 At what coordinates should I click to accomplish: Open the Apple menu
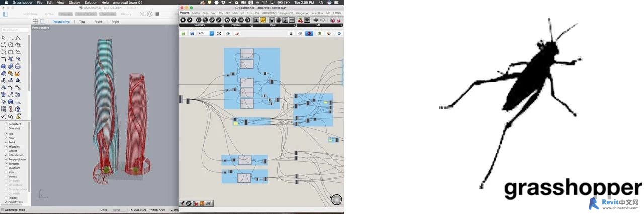click(6, 3)
